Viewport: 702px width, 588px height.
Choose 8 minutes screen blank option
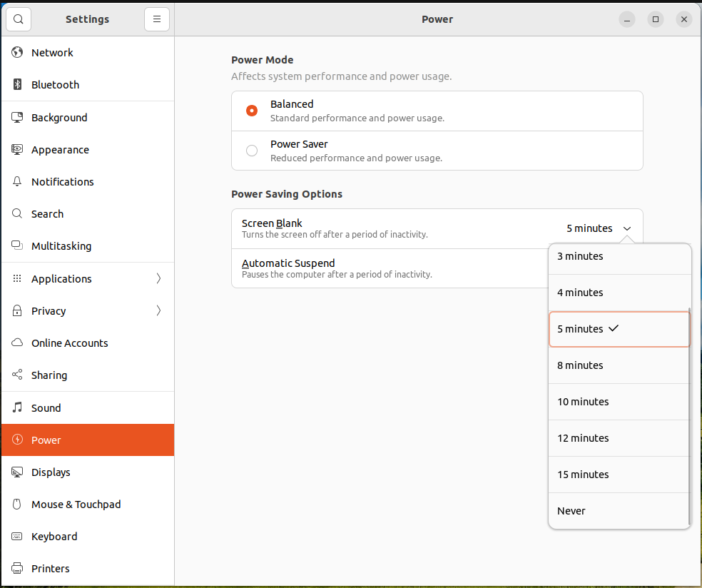(619, 365)
